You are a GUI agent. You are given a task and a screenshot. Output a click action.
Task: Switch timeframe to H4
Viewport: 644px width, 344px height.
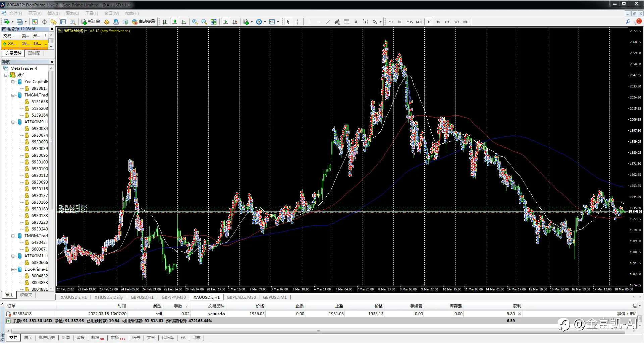click(437, 22)
